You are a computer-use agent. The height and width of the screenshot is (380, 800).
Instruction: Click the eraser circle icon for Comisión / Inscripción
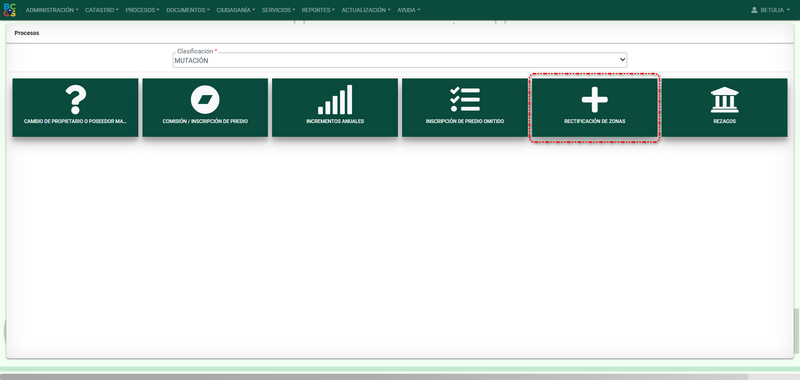[205, 99]
